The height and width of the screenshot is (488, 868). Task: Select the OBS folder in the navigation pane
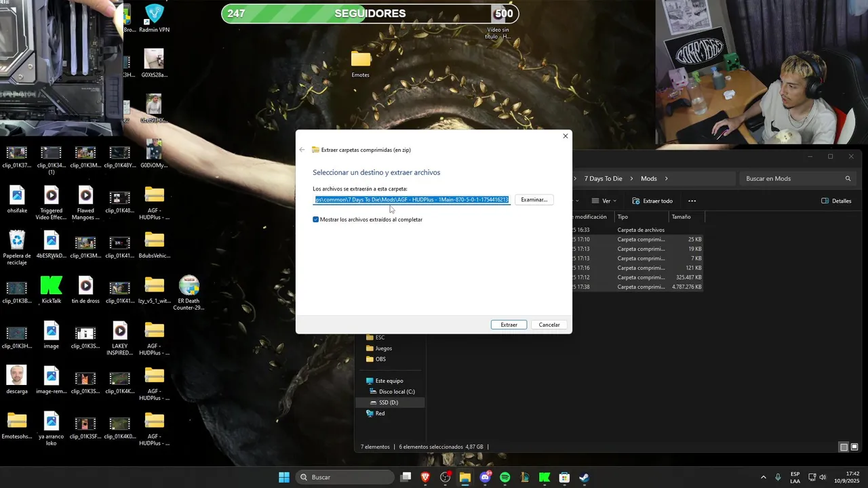coord(376,359)
